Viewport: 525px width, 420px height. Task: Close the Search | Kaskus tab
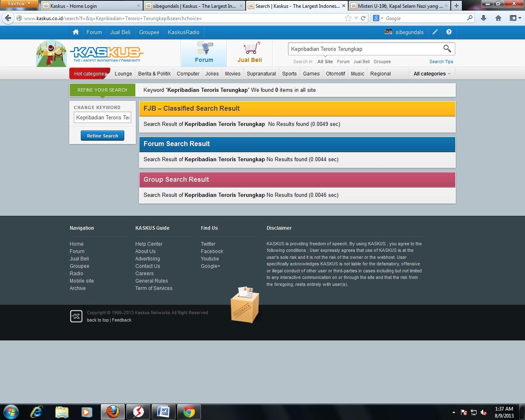tap(344, 6)
